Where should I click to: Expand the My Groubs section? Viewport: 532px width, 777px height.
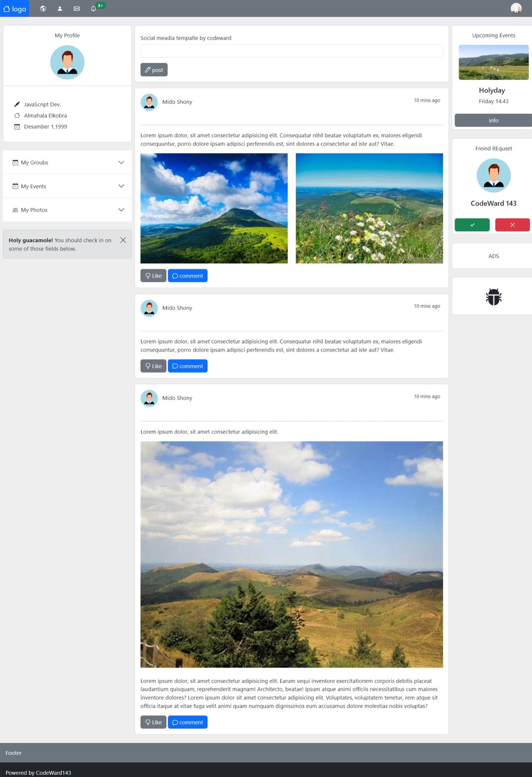[x=68, y=163]
